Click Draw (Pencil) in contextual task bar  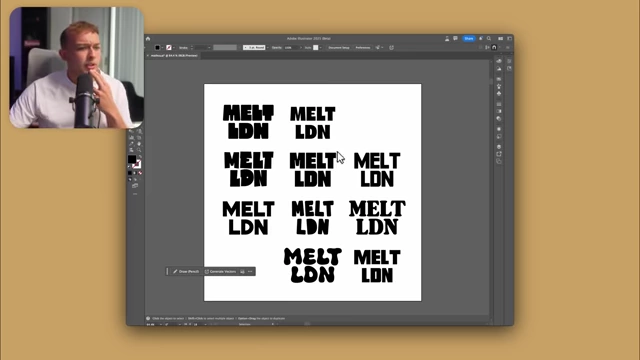(186, 271)
